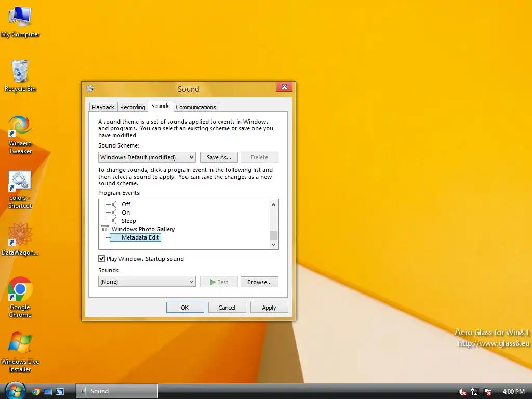This screenshot has height=399, width=532.
Task: Switch to the Communications tab
Action: coord(196,107)
